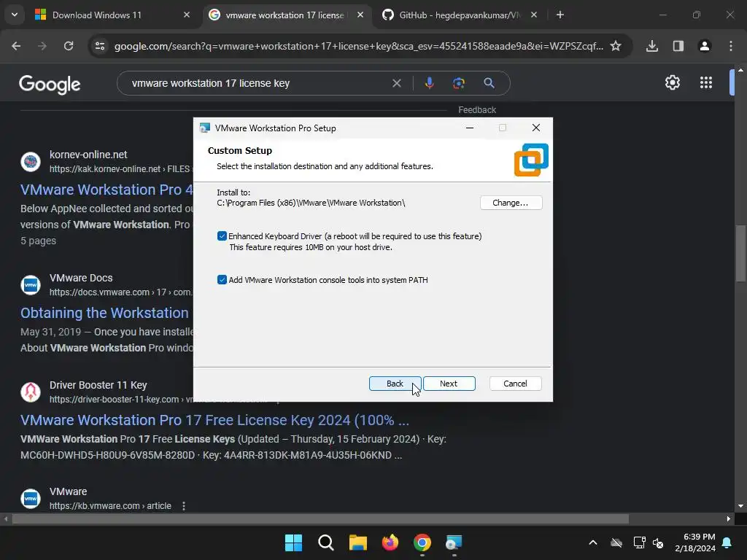Screen dimensions: 747x560
Task: Click the muted volume tray icon
Action: click(x=658, y=542)
